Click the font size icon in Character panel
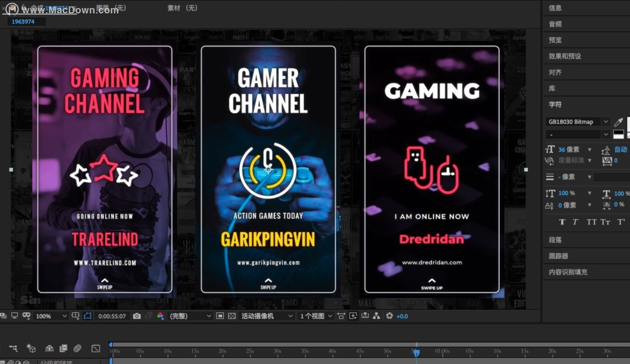 point(550,150)
